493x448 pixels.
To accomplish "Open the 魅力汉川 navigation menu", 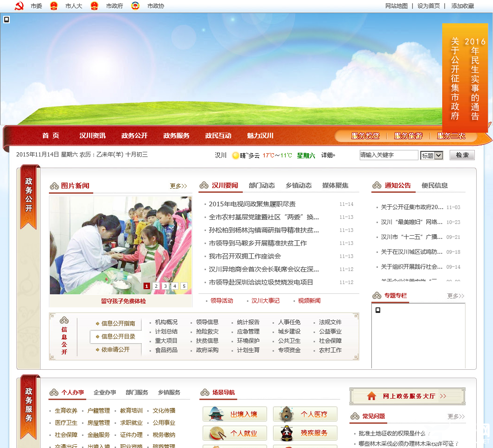I will coord(261,136).
